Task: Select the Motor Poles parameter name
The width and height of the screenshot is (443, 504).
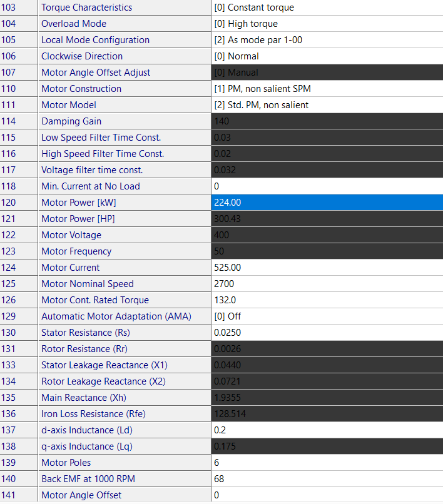Action: pyautogui.click(x=66, y=463)
